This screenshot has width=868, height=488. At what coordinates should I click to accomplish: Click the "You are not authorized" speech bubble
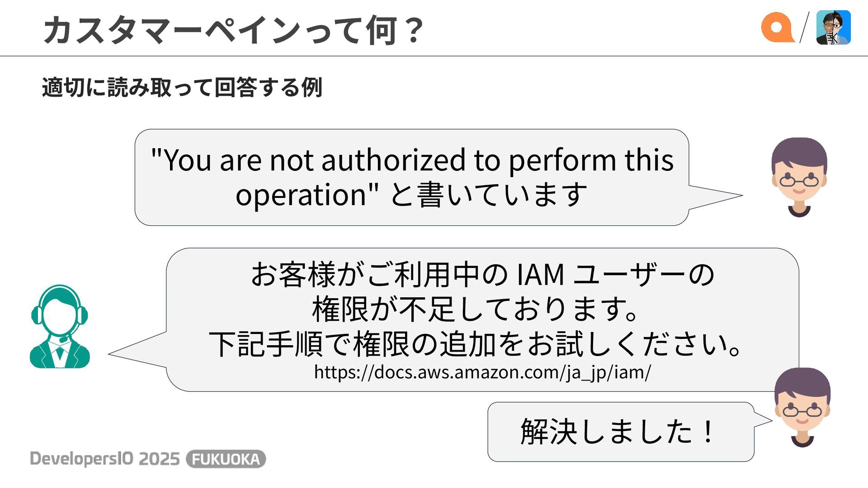(411, 177)
